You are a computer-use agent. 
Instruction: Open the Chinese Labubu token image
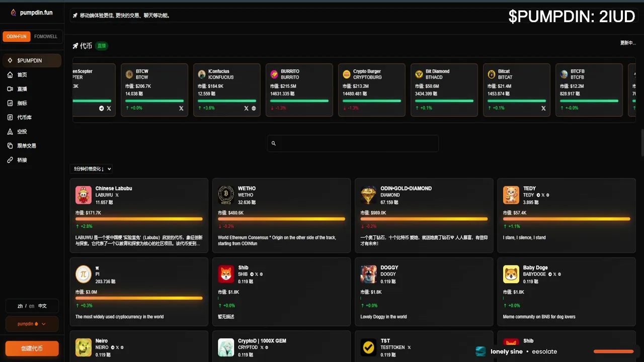pyautogui.click(x=84, y=195)
